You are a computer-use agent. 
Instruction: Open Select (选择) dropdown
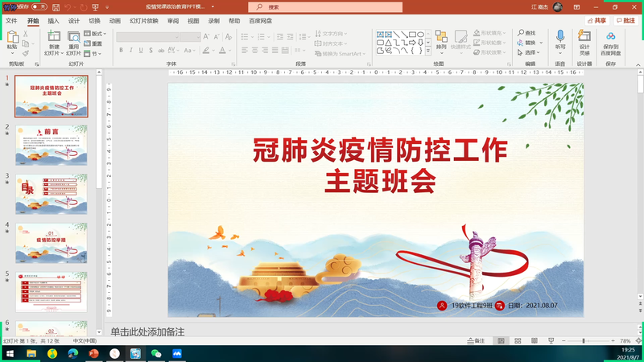point(528,52)
